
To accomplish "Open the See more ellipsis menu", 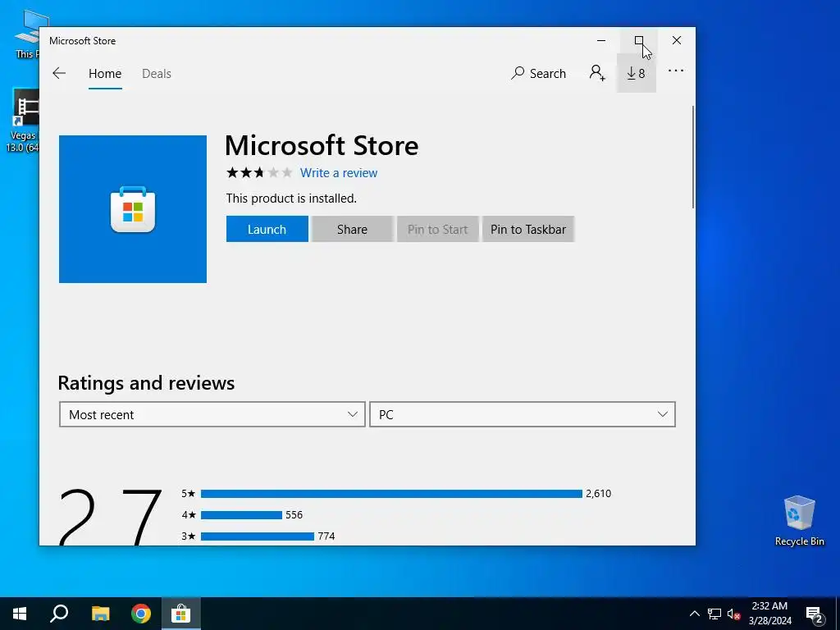I will coord(676,71).
